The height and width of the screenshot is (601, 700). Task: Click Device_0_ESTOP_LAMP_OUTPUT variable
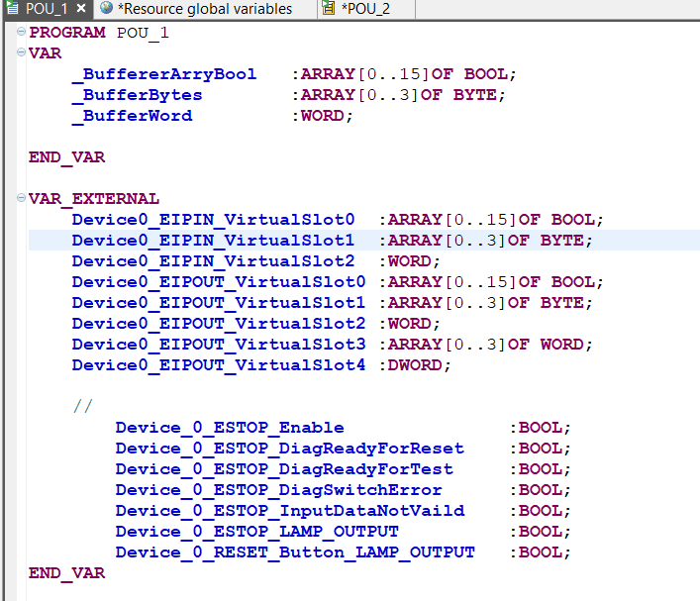[x=257, y=532]
